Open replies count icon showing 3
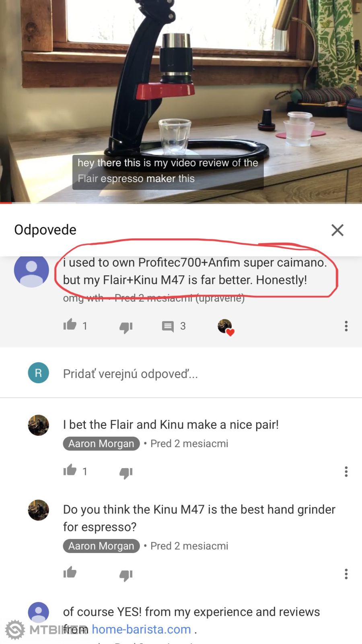The image size is (362, 644). (x=168, y=326)
